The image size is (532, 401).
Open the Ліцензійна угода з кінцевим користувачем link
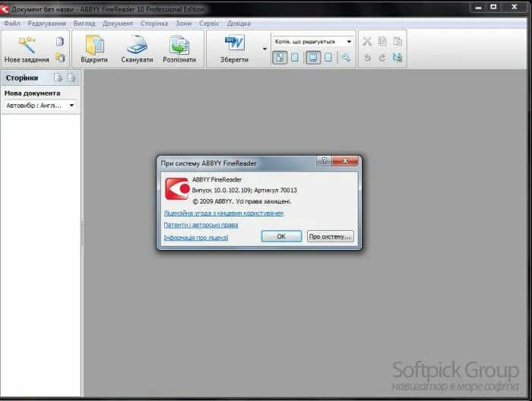pyautogui.click(x=223, y=213)
